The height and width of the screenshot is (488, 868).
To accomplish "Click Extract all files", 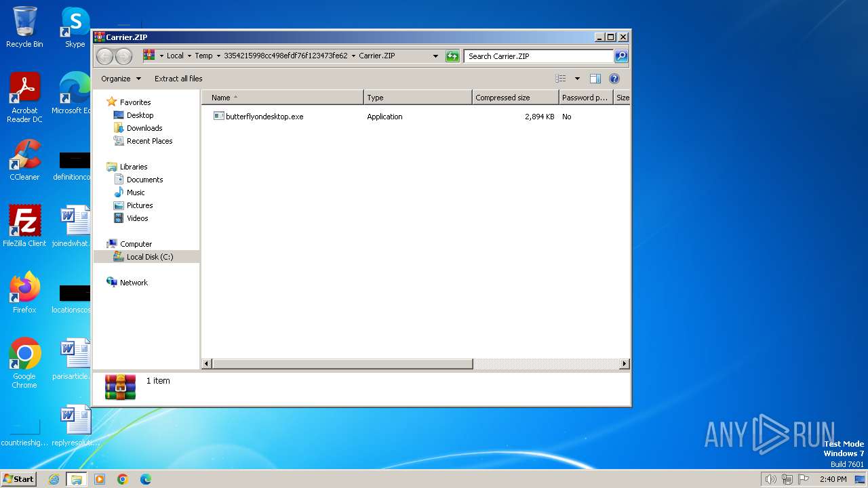I will 178,79.
